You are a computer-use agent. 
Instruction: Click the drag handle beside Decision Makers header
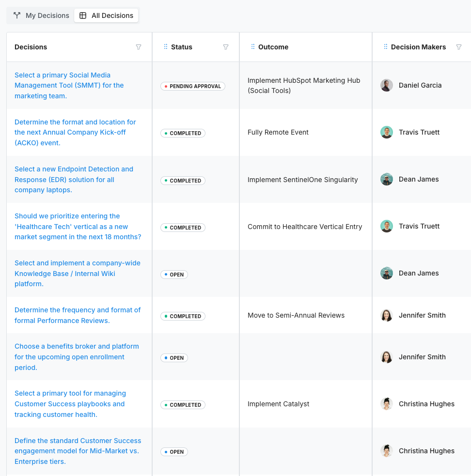(385, 46)
